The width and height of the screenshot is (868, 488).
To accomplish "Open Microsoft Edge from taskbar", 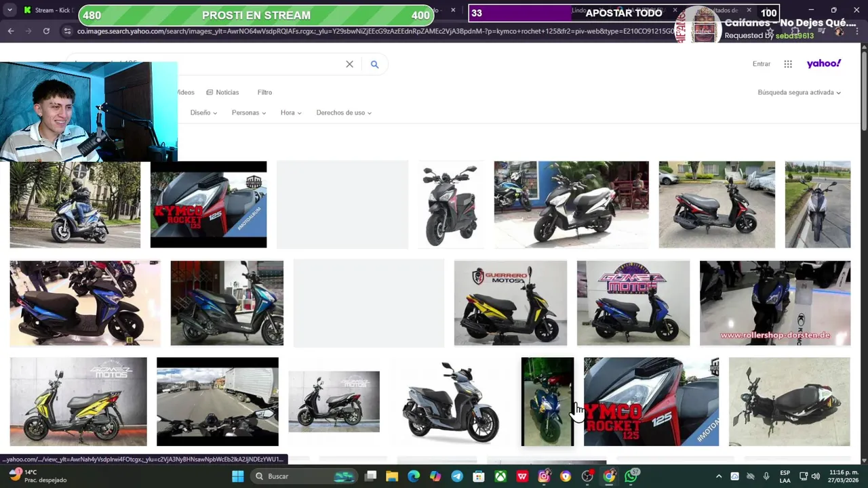I will (x=414, y=476).
